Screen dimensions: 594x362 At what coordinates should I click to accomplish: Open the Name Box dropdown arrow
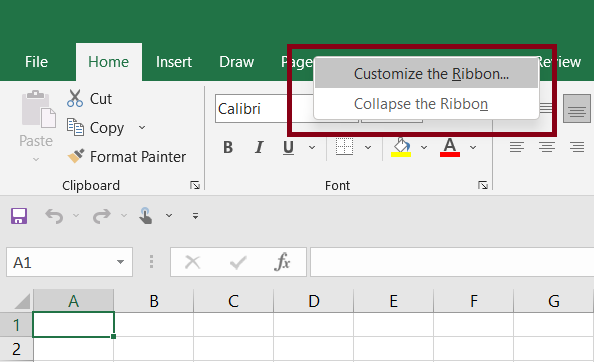(x=120, y=262)
